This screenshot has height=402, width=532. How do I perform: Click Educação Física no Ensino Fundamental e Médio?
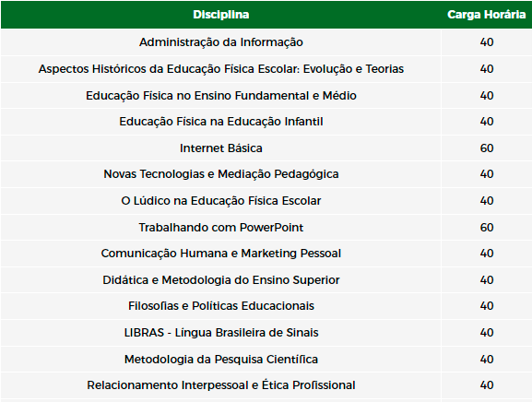221,96
